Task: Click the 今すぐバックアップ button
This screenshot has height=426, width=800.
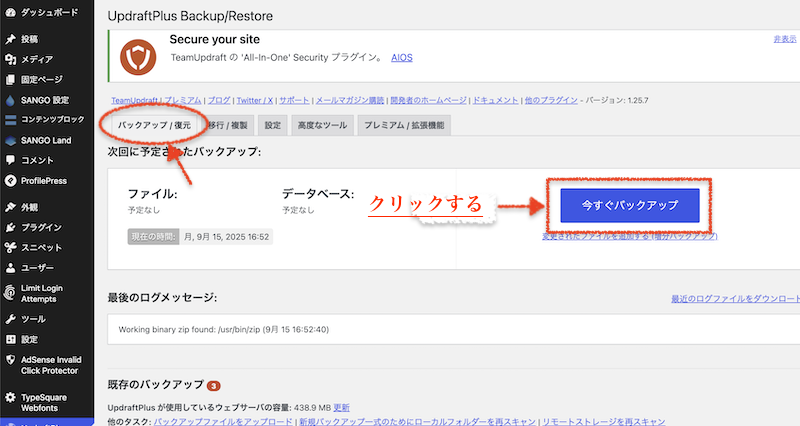Action: 630,206
